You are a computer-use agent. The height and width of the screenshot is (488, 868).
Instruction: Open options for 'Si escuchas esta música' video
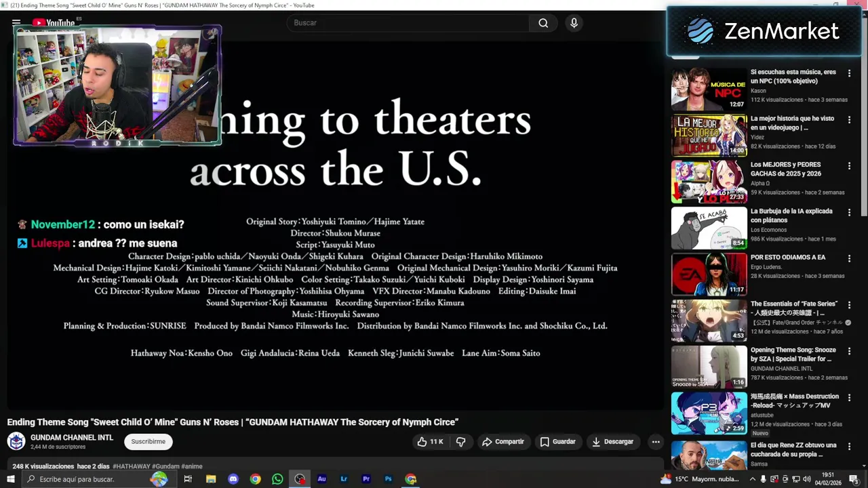pyautogui.click(x=849, y=73)
